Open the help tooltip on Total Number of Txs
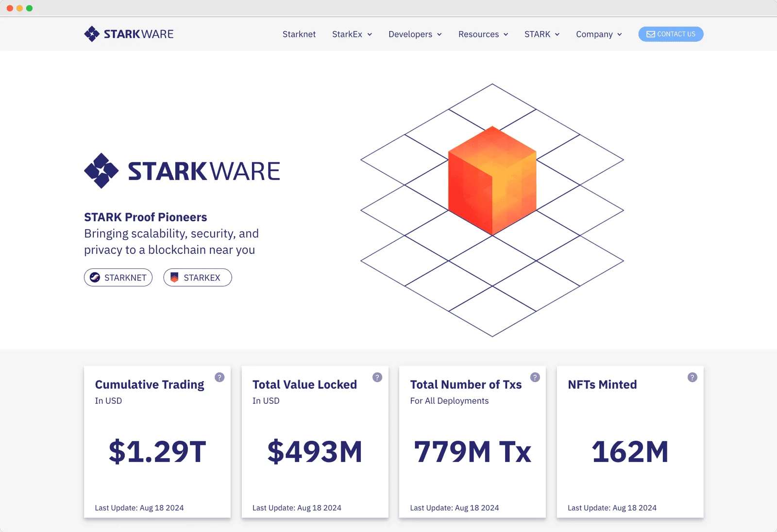 [x=535, y=376]
